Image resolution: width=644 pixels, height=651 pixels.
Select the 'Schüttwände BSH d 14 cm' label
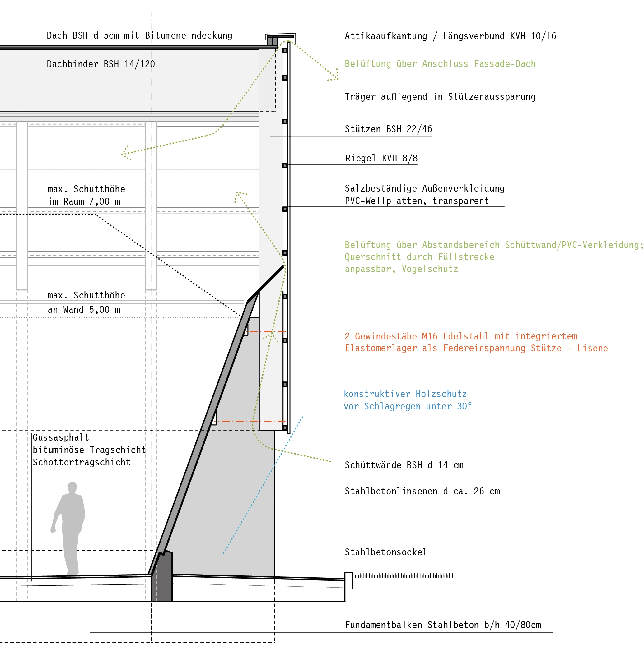click(x=404, y=465)
